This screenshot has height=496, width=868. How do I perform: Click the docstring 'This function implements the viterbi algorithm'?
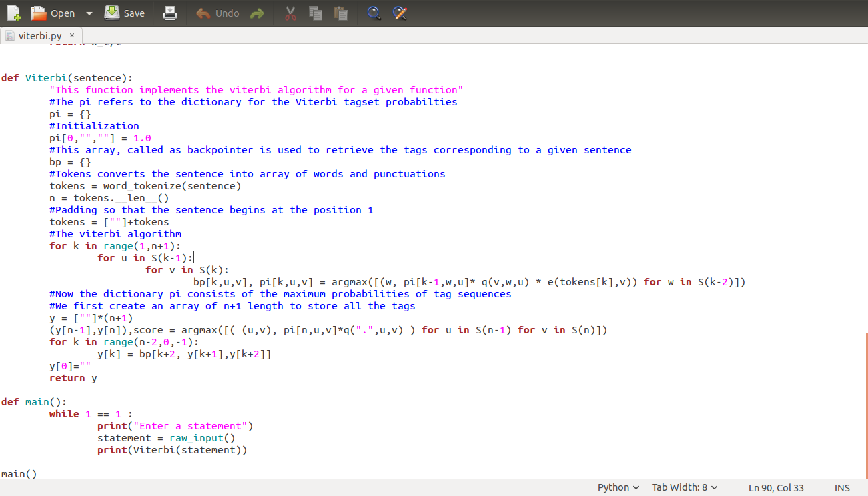pyautogui.click(x=256, y=90)
